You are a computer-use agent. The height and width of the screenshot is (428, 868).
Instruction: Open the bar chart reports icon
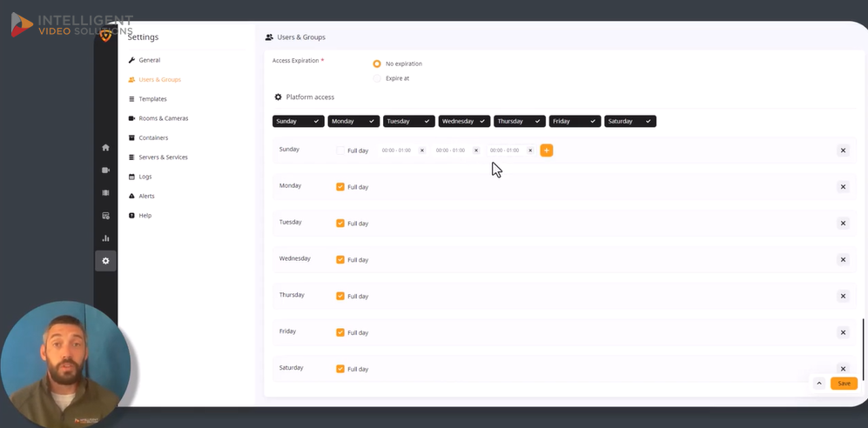coord(105,238)
